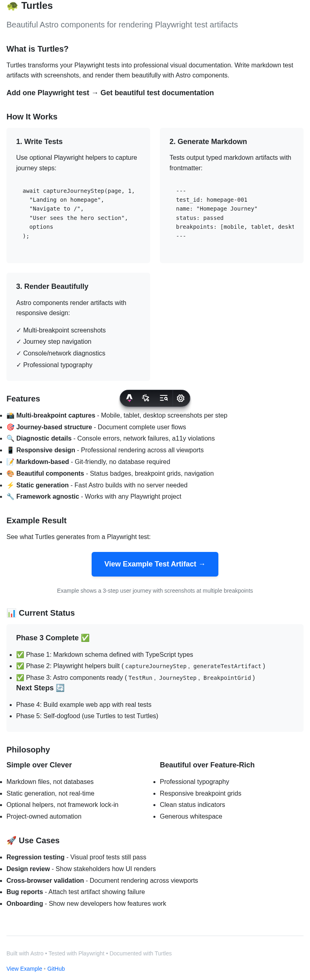
Task: Click the magnifier emoji by Diagnostic details
Action: pos(10,439)
